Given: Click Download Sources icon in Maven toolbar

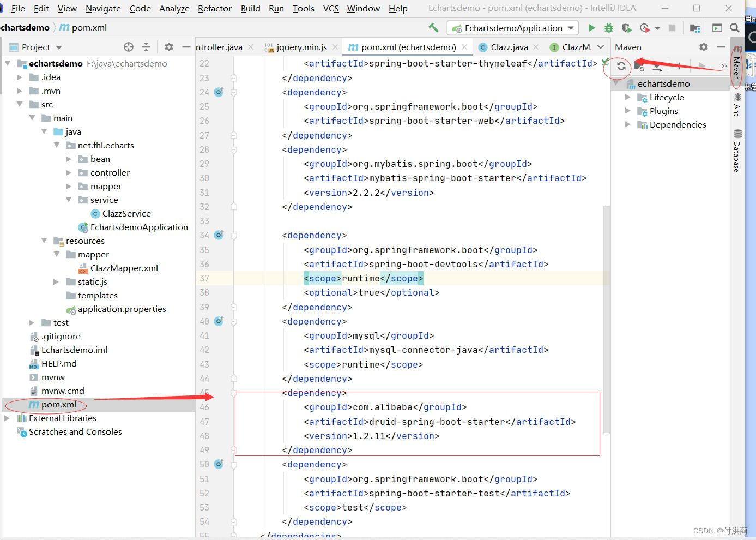Looking at the screenshot, I should 658,67.
